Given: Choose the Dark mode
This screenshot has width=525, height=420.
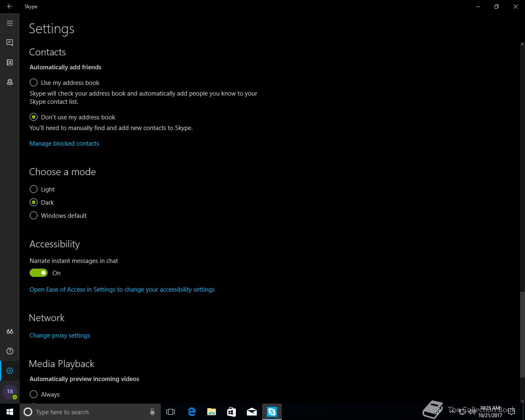Looking at the screenshot, I should click(x=41, y=202).
